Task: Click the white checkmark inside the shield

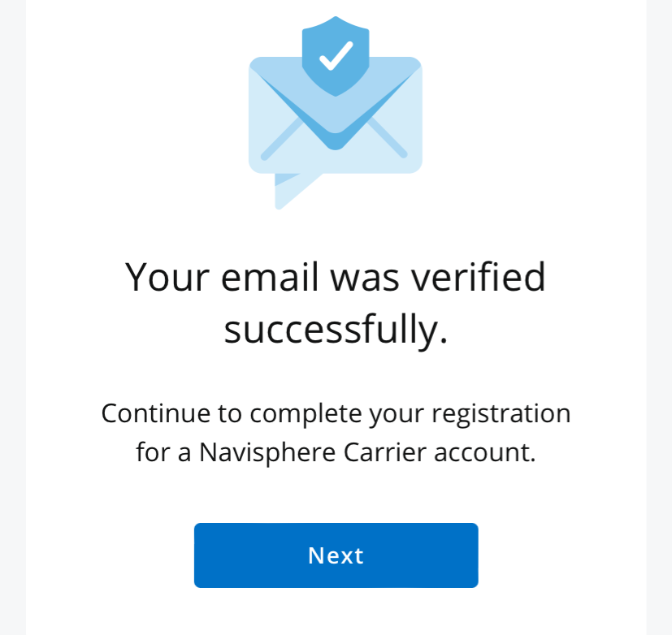Action: pyautogui.click(x=335, y=54)
